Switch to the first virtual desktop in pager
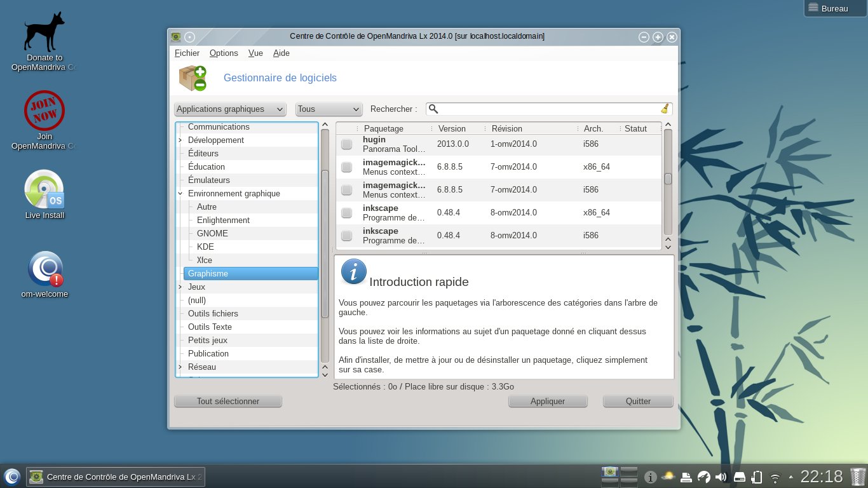 coord(610,471)
